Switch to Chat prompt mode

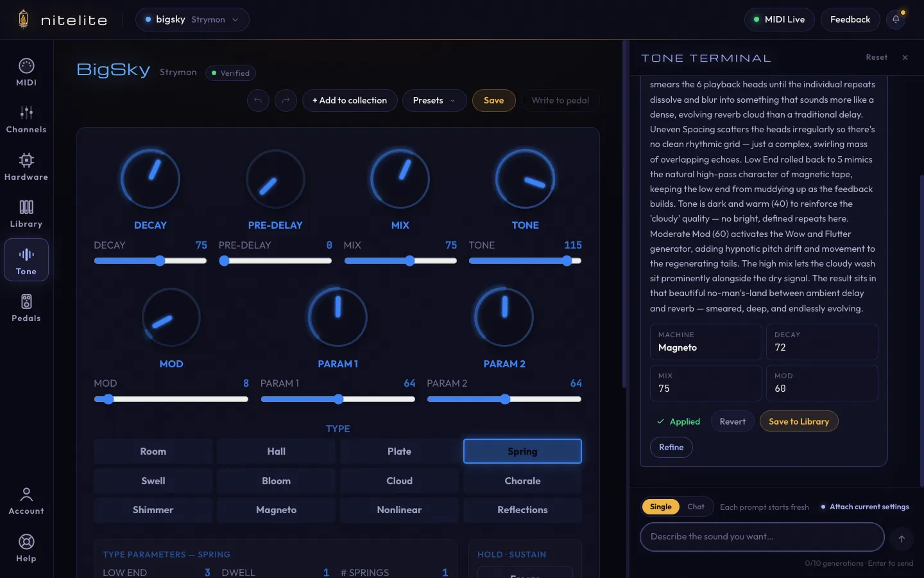point(696,507)
